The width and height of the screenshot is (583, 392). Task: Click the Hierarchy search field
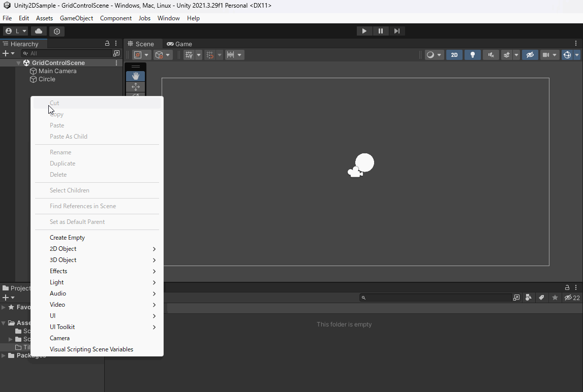pos(67,53)
